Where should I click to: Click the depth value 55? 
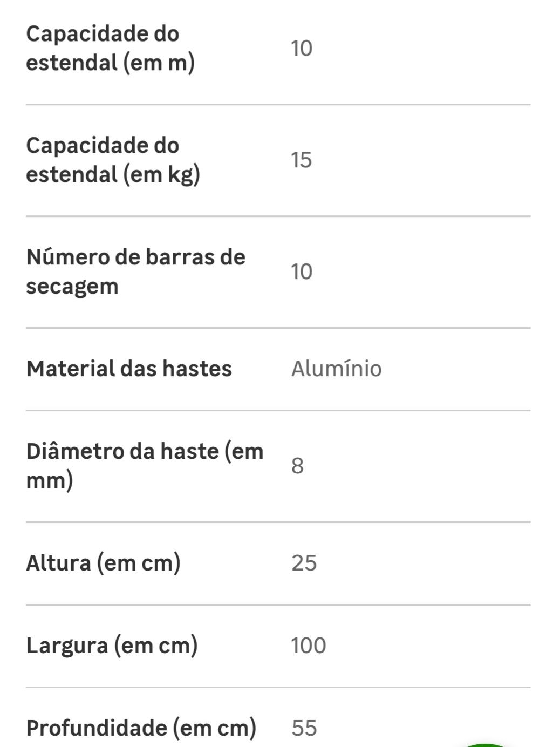pos(304,729)
